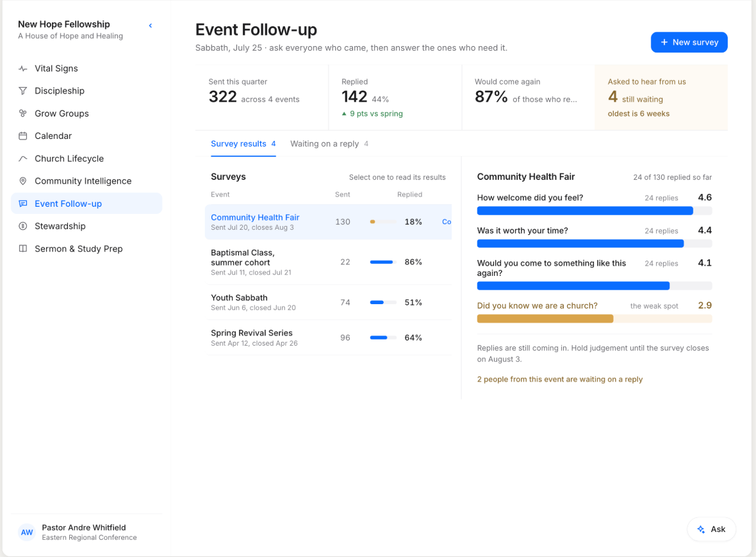756x557 pixels.
Task: Switch to Waiting on a reply tab
Action: tap(329, 144)
